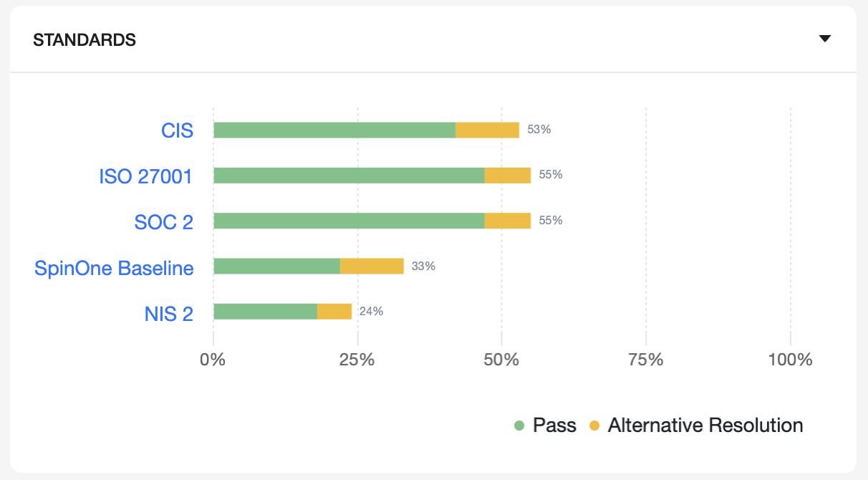The image size is (868, 480).
Task: Click the green bar for SpinOne Baseline
Action: [276, 266]
